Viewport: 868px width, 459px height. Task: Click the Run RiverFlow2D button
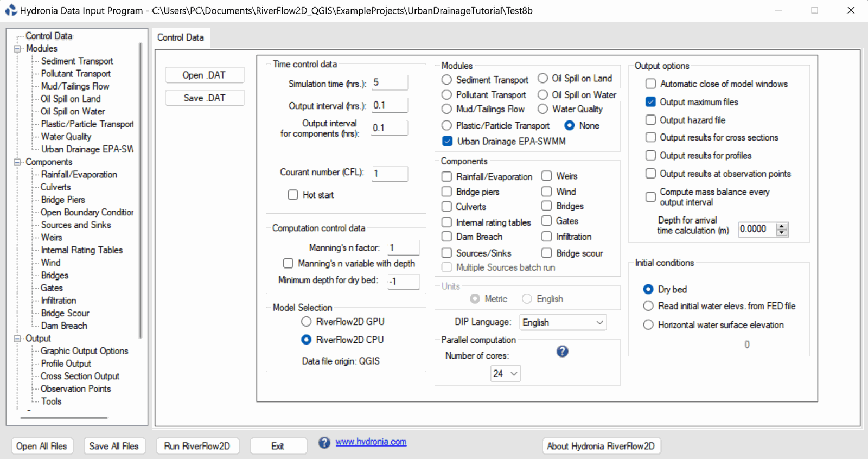pos(197,446)
